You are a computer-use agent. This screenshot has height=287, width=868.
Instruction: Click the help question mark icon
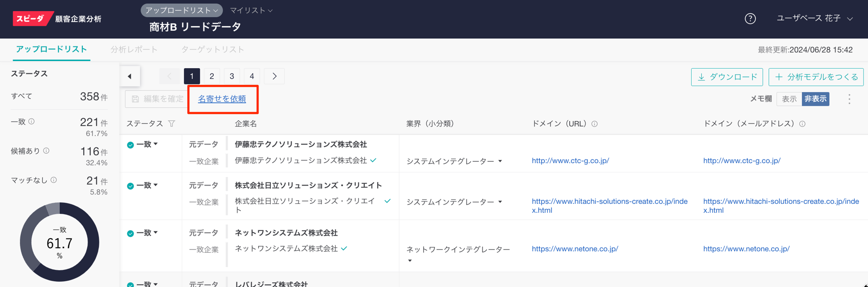750,19
